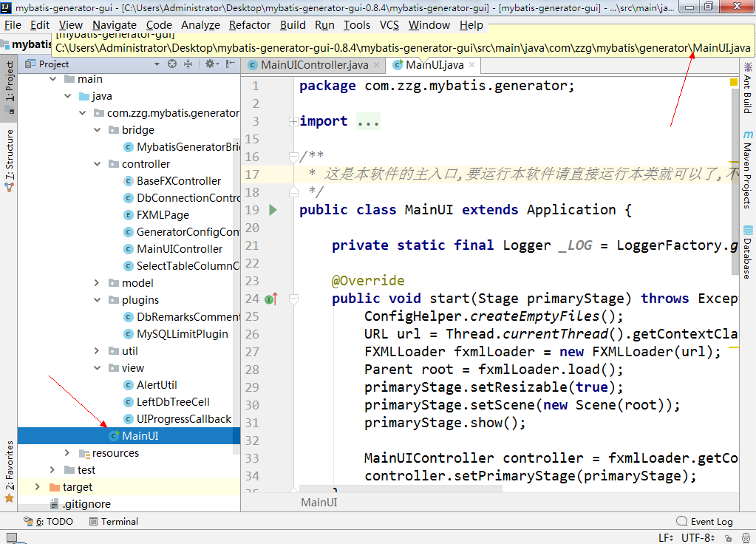This screenshot has width=756, height=544.
Task: Toggle the read-only lock icon in status bar
Action: (x=729, y=538)
